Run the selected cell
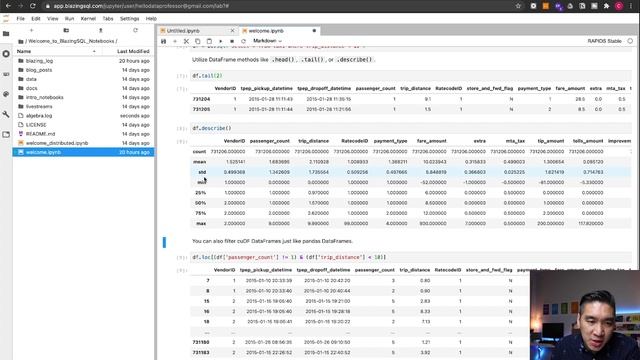The image size is (640, 360). (x=220, y=41)
